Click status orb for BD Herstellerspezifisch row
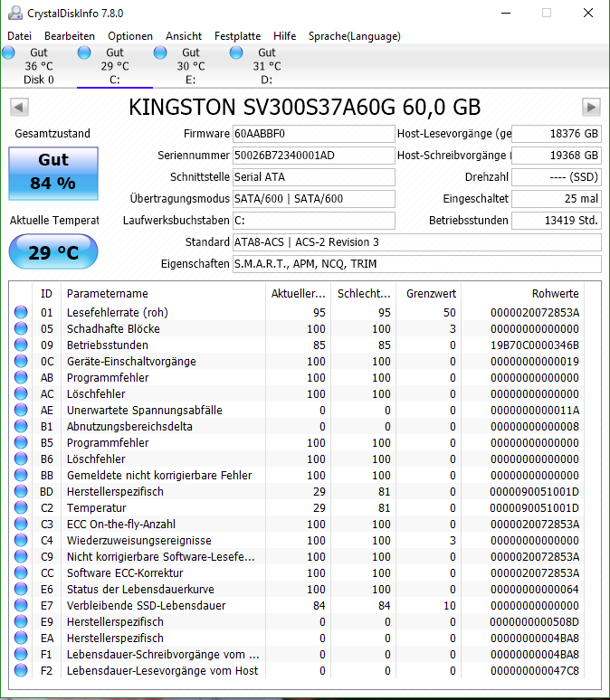 tap(21, 491)
